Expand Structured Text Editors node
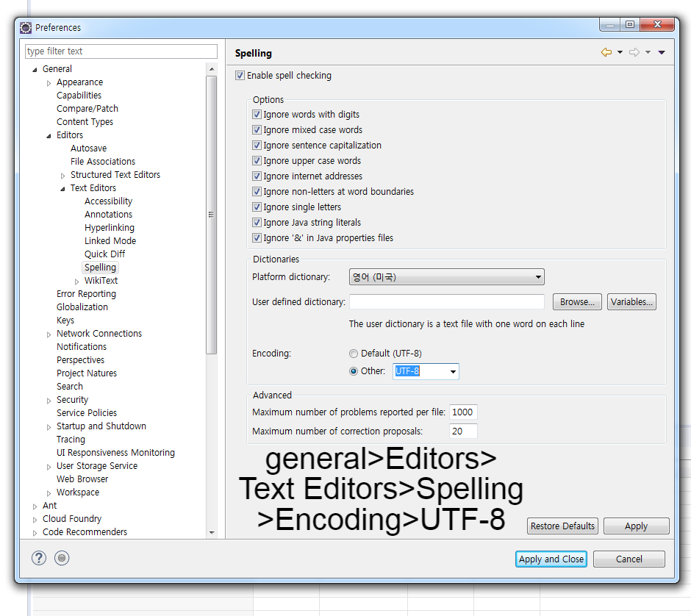The width and height of the screenshot is (691, 616). pyautogui.click(x=63, y=176)
